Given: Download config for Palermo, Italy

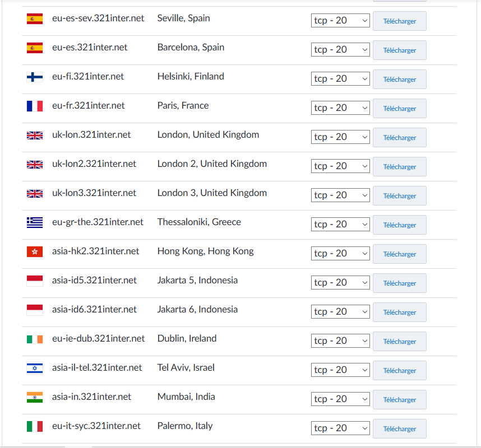Looking at the screenshot, I should coord(399,428).
